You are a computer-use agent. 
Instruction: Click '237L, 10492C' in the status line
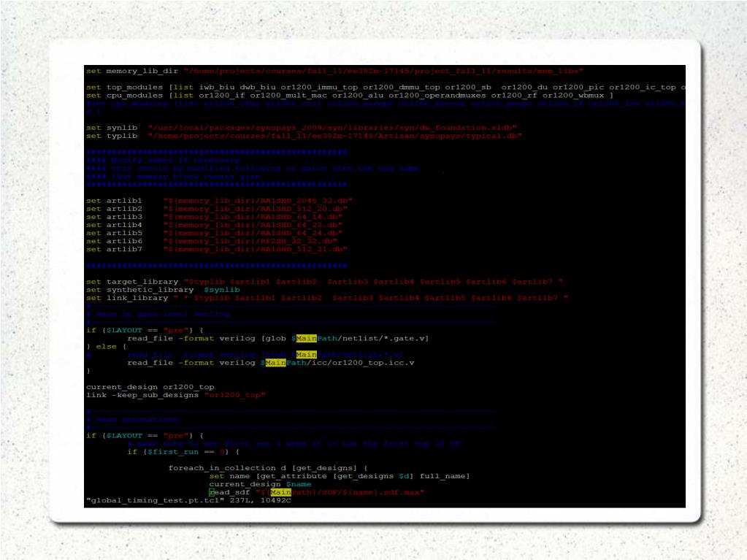pos(260,500)
